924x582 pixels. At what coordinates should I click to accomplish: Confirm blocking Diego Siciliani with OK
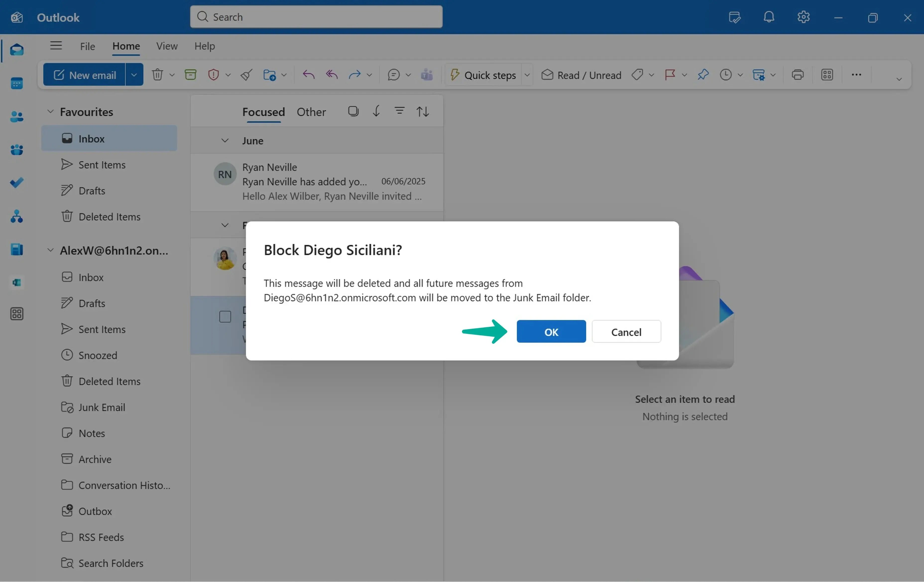pyautogui.click(x=551, y=331)
